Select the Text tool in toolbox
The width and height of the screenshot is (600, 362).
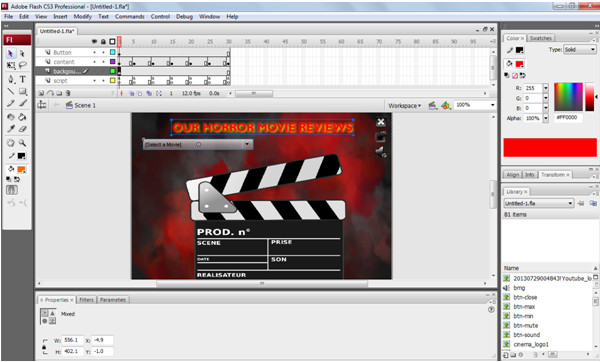pos(23,79)
